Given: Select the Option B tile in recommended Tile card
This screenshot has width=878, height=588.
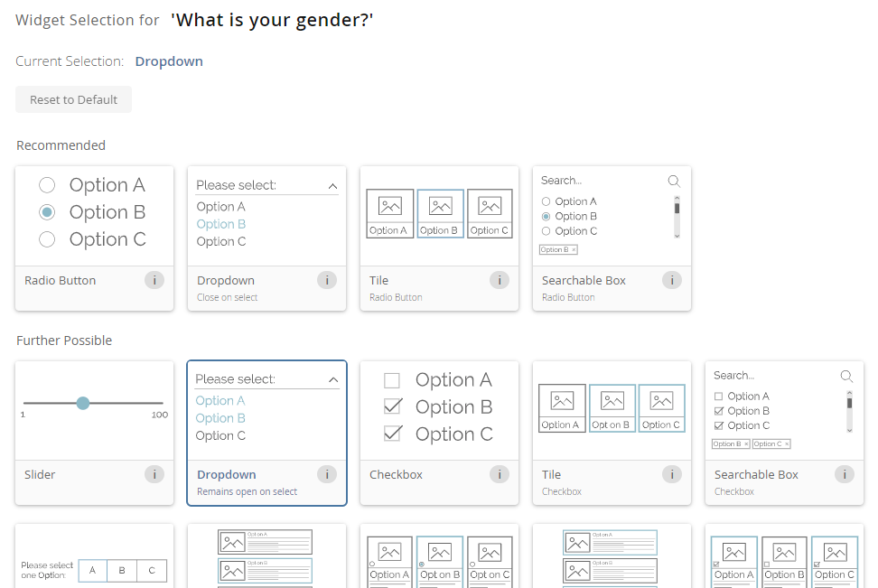Looking at the screenshot, I should pyautogui.click(x=440, y=213).
